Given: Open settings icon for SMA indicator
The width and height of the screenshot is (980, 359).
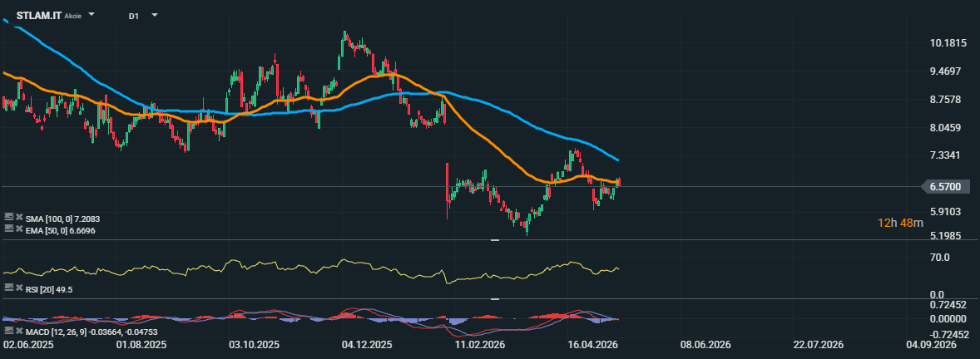Looking at the screenshot, I should point(9,217).
